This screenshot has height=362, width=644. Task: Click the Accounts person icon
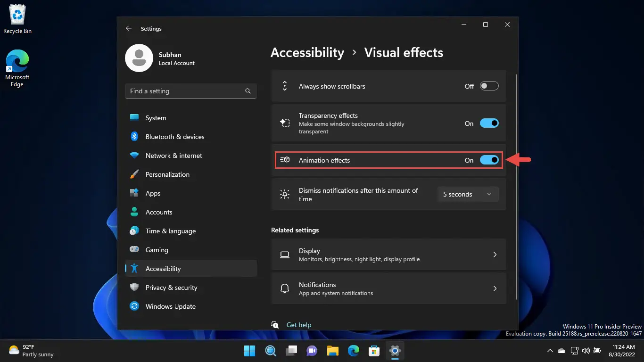coord(134,212)
